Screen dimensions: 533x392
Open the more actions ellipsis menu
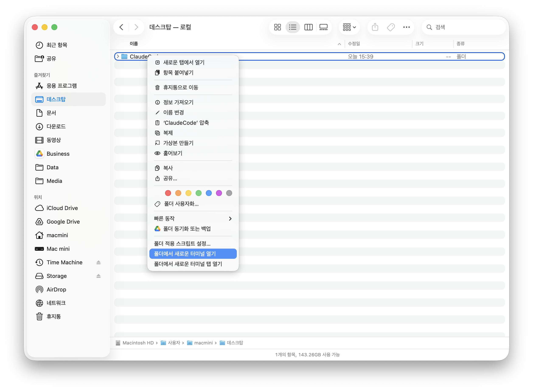406,27
